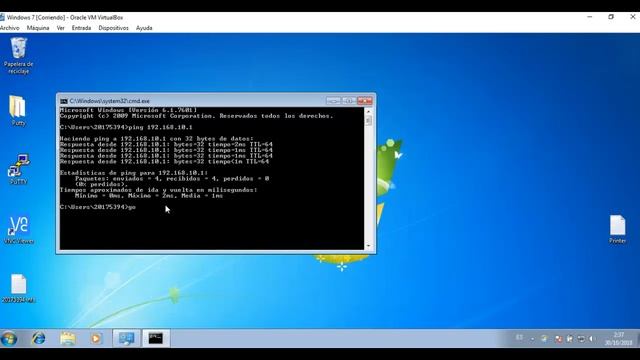The image size is (640, 360).
Task: Click the 'Mínimo = 0ms, Máximo = 2ms' line
Action: pos(149,196)
